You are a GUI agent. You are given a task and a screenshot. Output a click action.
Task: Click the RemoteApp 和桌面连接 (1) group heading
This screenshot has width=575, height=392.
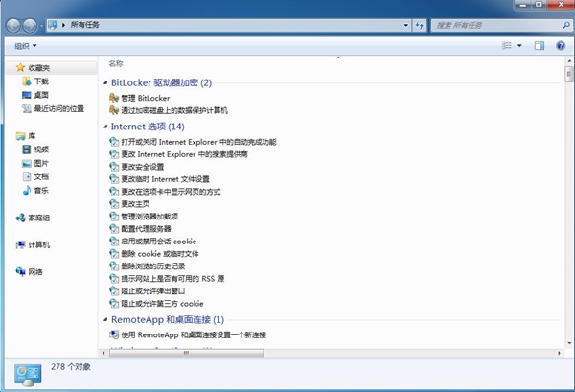pos(168,320)
